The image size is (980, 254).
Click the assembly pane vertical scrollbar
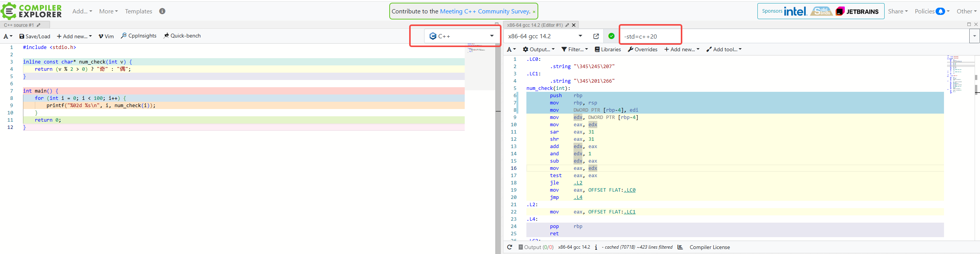[977, 148]
